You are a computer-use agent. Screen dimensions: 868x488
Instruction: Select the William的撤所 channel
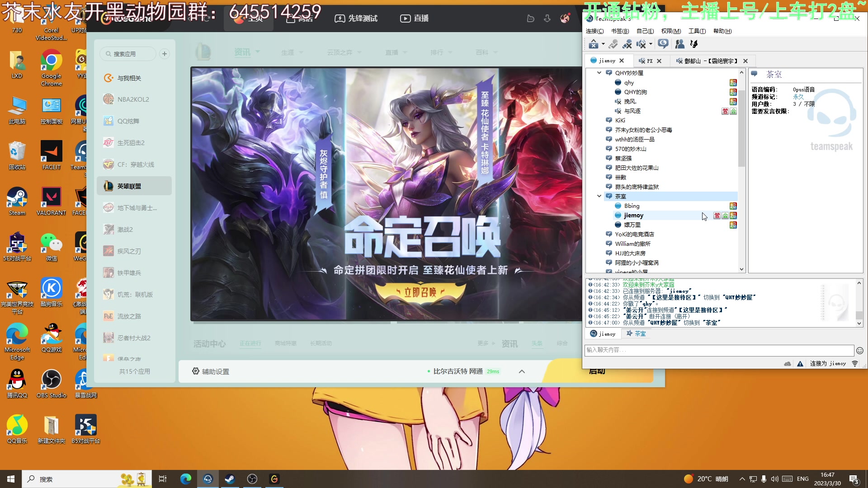632,244
